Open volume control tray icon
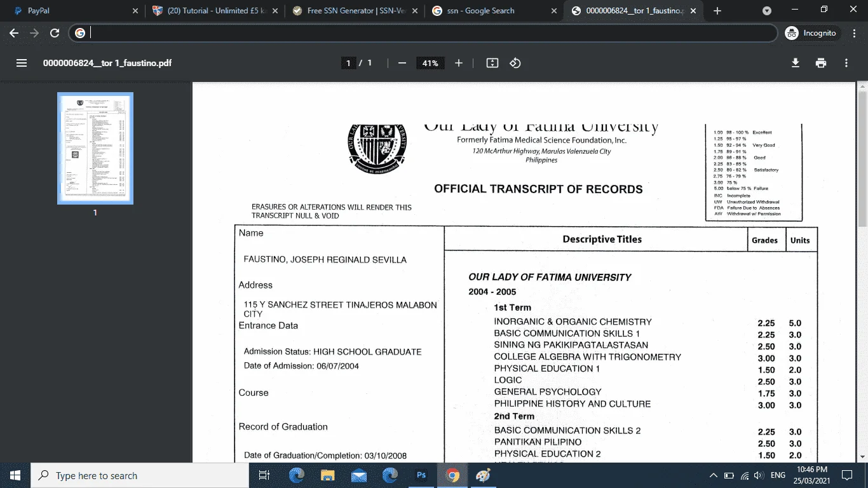The height and width of the screenshot is (488, 868). pyautogui.click(x=758, y=475)
